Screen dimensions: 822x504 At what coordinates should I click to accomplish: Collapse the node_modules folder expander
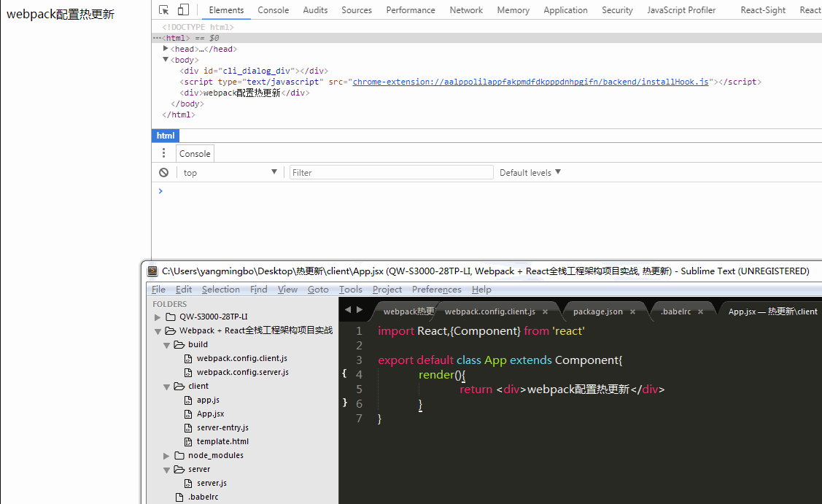pyautogui.click(x=166, y=455)
